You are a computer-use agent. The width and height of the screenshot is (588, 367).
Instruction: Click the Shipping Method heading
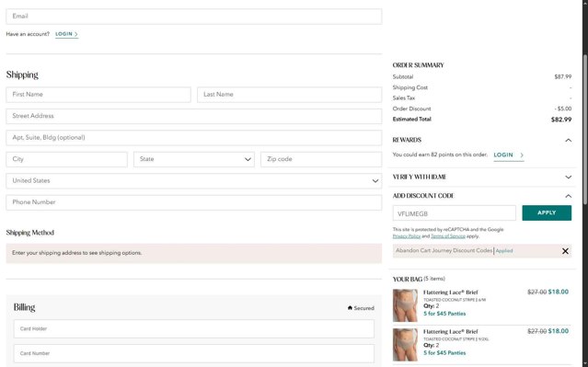[x=30, y=233]
